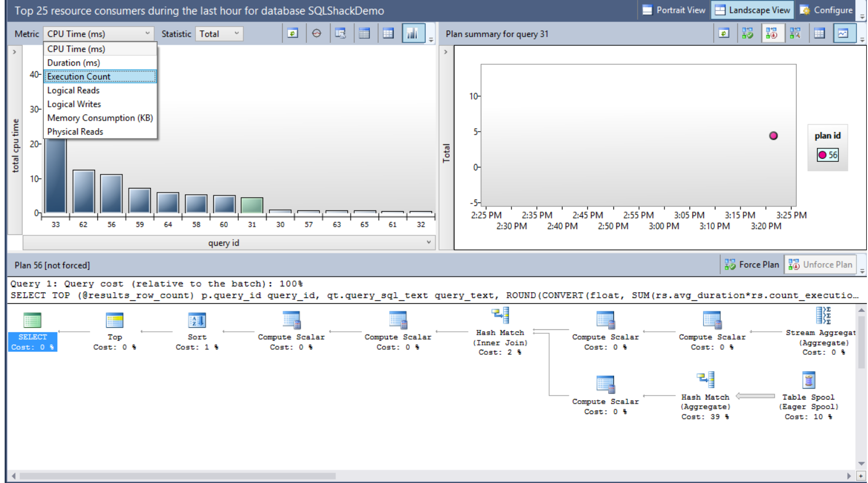868x483 pixels.
Task: Click the track selected query icon
Action: tap(317, 34)
